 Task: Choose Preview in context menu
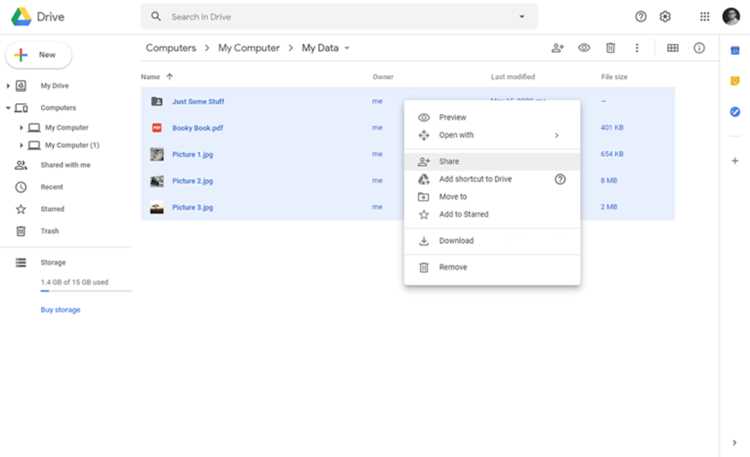coord(492,117)
